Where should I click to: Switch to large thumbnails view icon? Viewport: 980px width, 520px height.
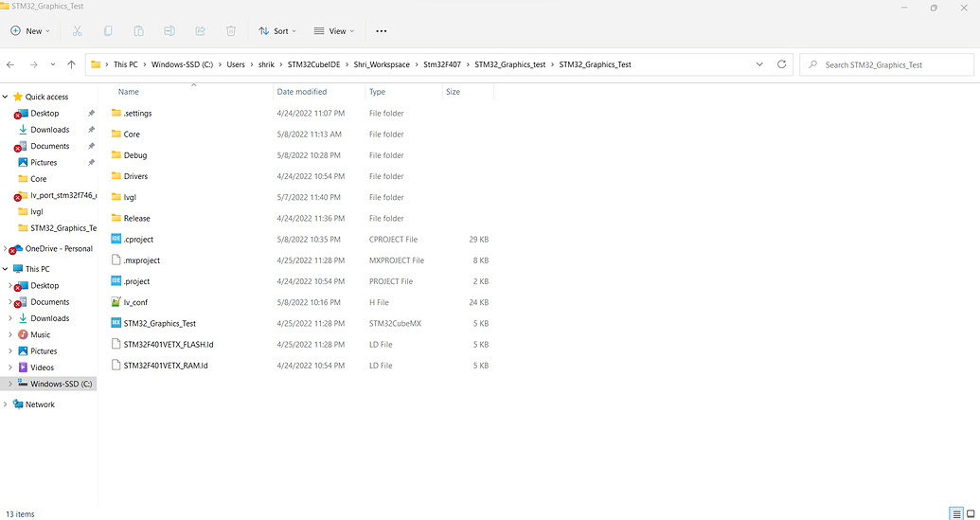(970, 513)
